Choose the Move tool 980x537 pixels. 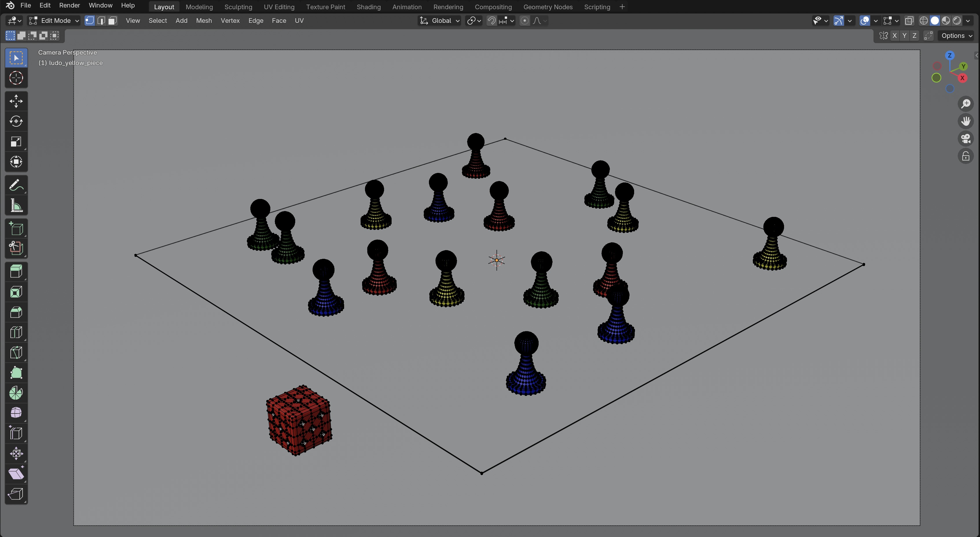click(16, 101)
